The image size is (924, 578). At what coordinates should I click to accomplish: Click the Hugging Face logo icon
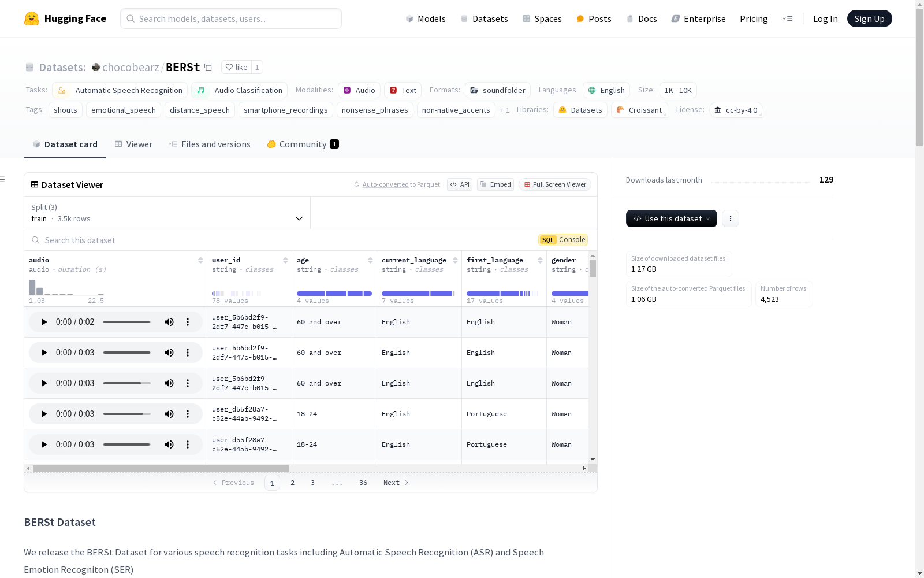click(32, 18)
